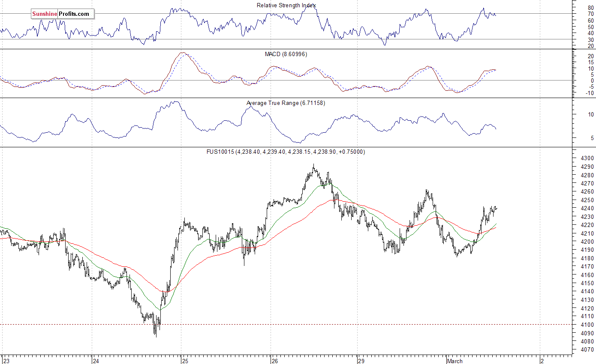Click the ATR 10 axis label
596x364 pixels.
pos(591,114)
